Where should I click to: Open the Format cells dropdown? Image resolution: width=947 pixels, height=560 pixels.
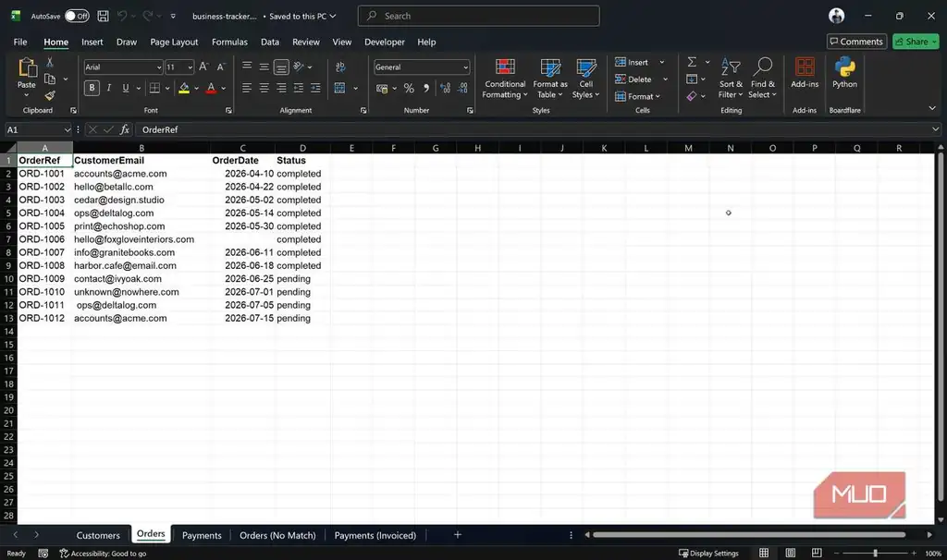pos(638,96)
